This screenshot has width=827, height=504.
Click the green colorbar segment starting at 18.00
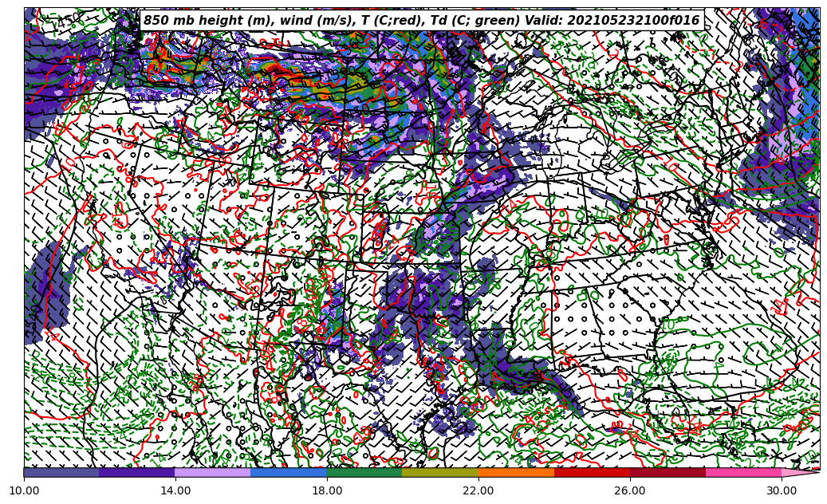(364, 472)
